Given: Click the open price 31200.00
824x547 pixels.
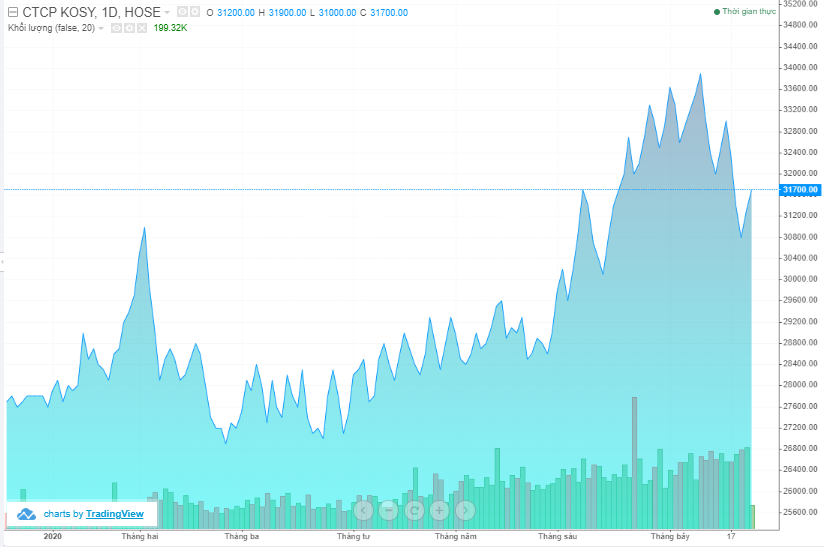Looking at the screenshot, I should coord(236,13).
